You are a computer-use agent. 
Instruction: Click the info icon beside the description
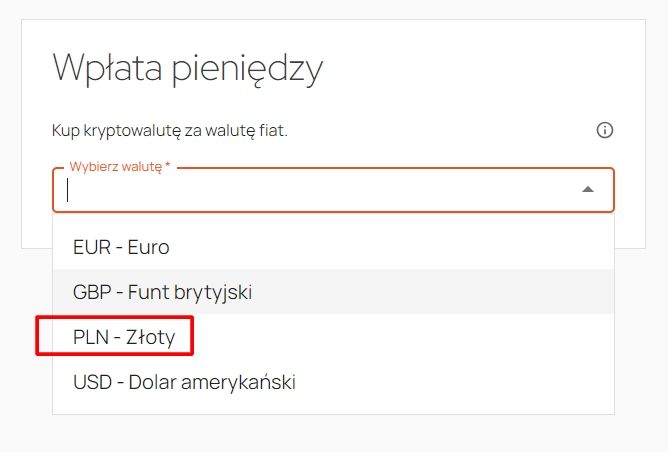click(x=605, y=130)
